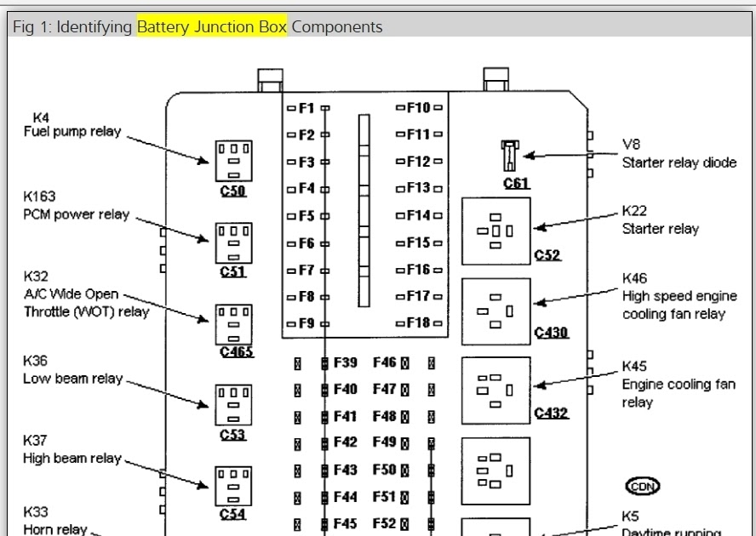756x536 pixels.
Task: Click the 'K46' label
Action: coord(634,278)
